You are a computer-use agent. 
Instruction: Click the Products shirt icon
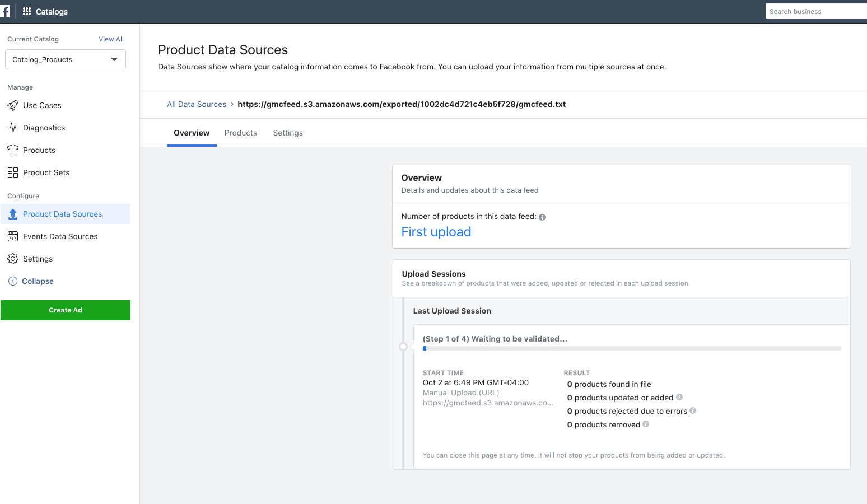pos(13,150)
